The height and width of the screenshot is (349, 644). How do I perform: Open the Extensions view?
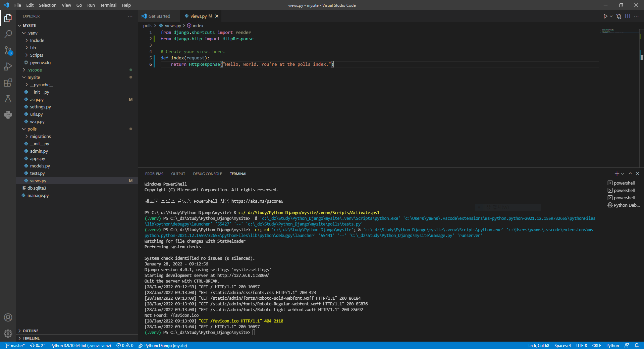click(x=8, y=83)
